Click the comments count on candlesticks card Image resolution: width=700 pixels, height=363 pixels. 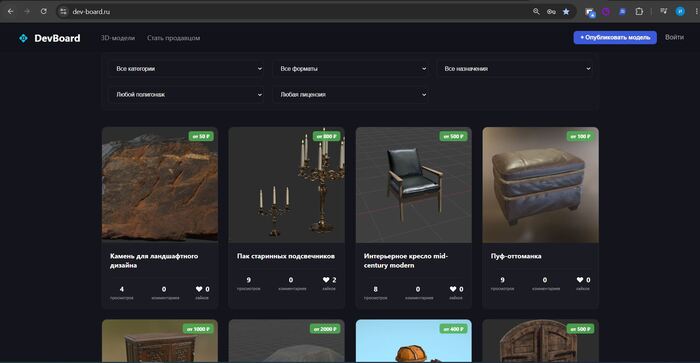pos(291,280)
